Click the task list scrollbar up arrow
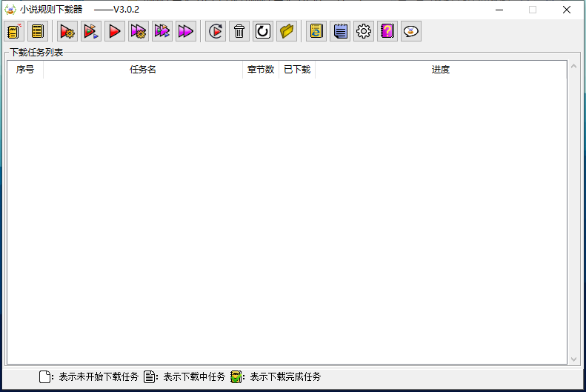The width and height of the screenshot is (586, 392). tap(573, 66)
